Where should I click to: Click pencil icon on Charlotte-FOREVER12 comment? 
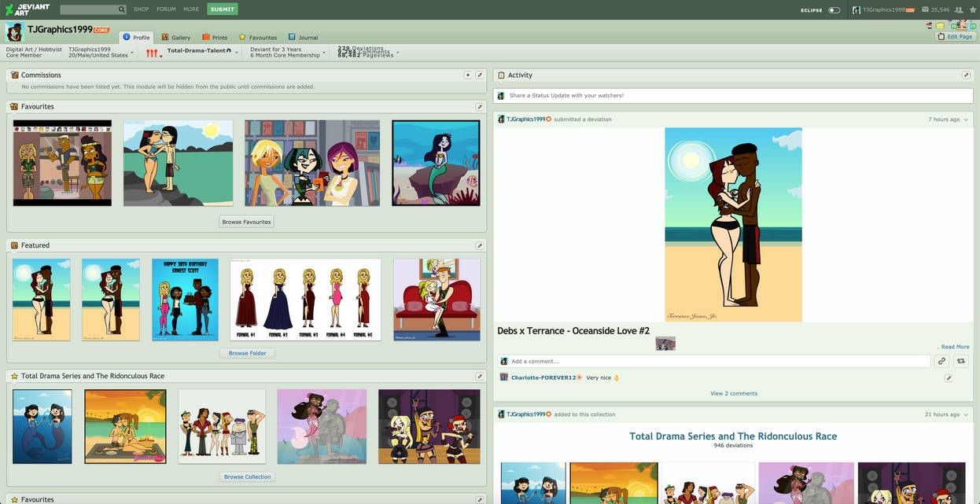tap(949, 378)
